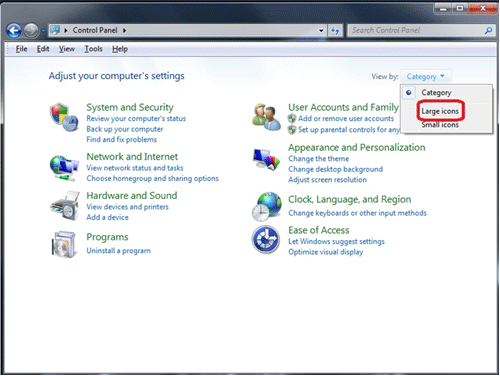This screenshot has height=376, width=500.
Task: Click the greyed Forward arrow button
Action: pyautogui.click(x=31, y=31)
